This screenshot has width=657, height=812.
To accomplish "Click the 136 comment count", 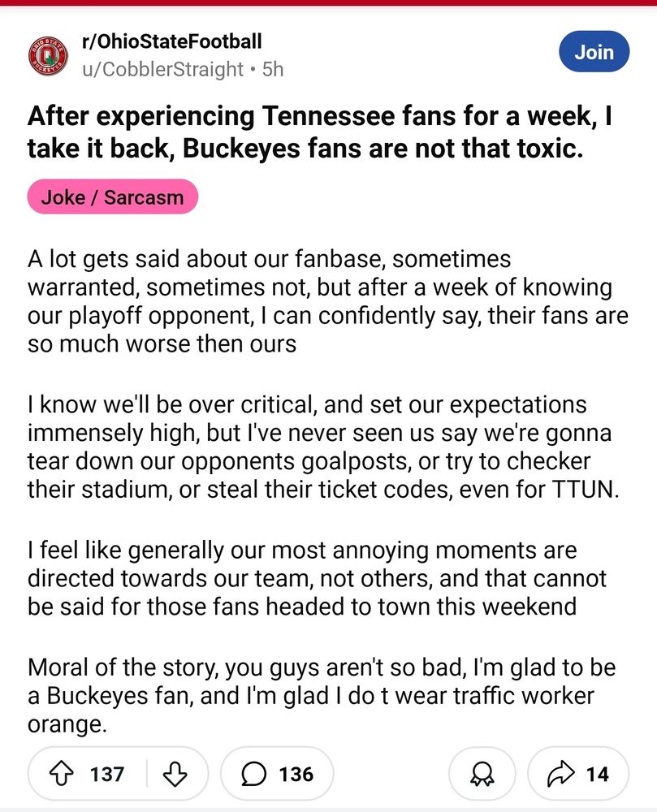I will coord(296,774).
